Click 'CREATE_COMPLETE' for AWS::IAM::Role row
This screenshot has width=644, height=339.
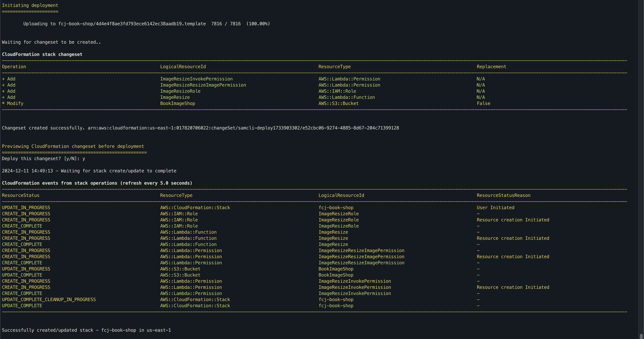[x=22, y=226]
